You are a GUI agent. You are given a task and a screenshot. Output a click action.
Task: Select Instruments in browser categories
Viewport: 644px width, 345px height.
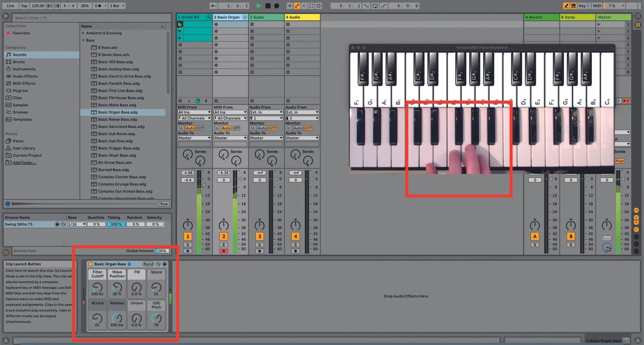24,69
